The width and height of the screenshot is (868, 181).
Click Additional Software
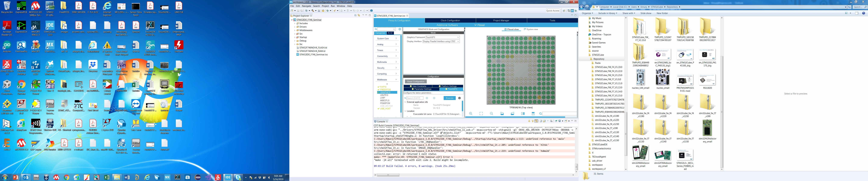tap(447, 25)
